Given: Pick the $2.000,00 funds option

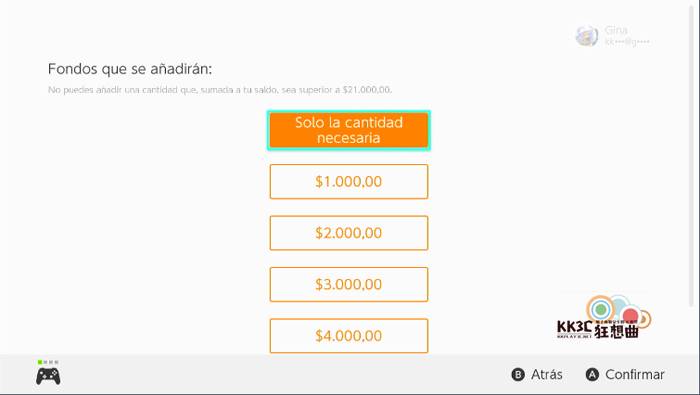Looking at the screenshot, I should point(349,233).
